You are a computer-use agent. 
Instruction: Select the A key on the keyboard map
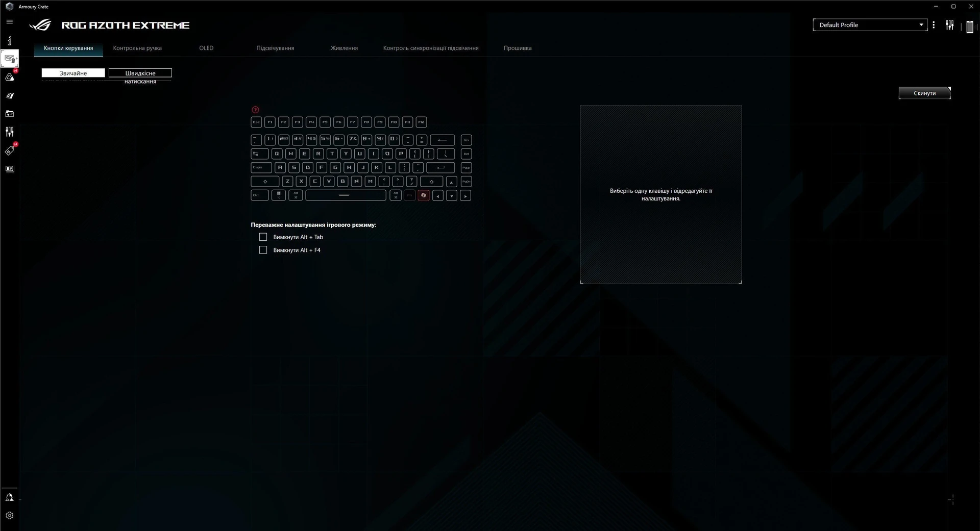click(280, 167)
